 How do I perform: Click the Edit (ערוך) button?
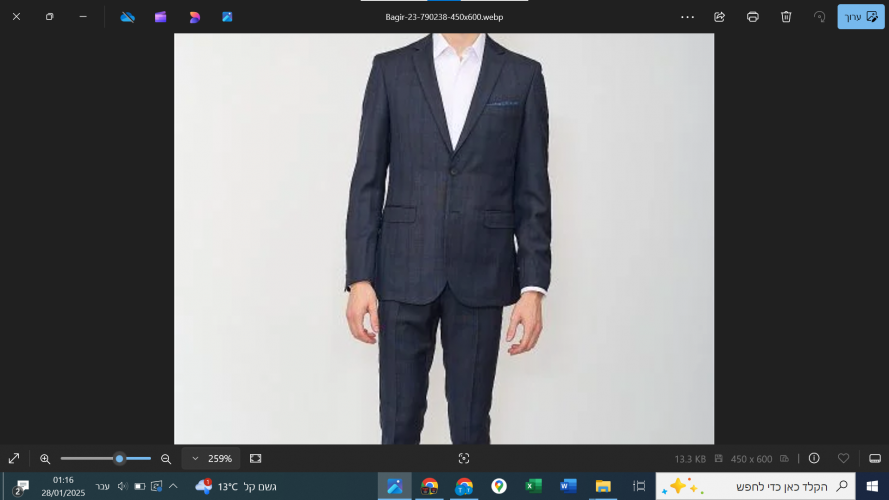pyautogui.click(x=860, y=17)
